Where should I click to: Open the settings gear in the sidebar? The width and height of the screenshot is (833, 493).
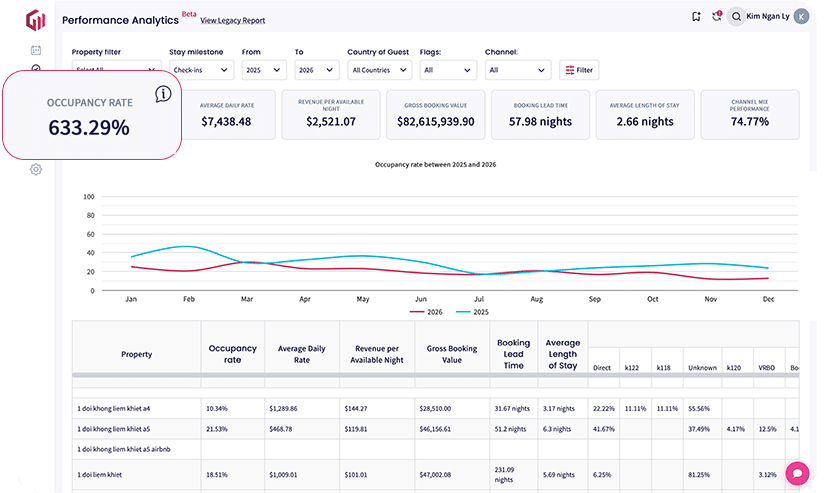click(x=36, y=169)
